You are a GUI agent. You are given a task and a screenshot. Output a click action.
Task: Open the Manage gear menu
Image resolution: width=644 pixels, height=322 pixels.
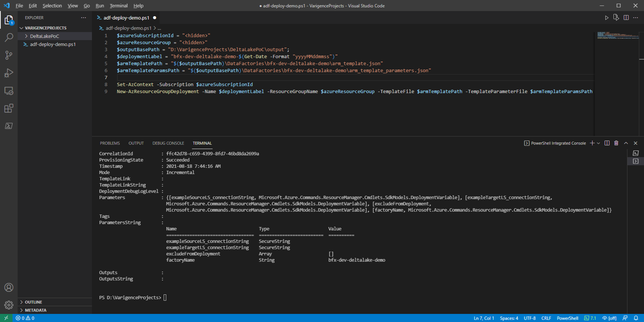[x=9, y=305]
